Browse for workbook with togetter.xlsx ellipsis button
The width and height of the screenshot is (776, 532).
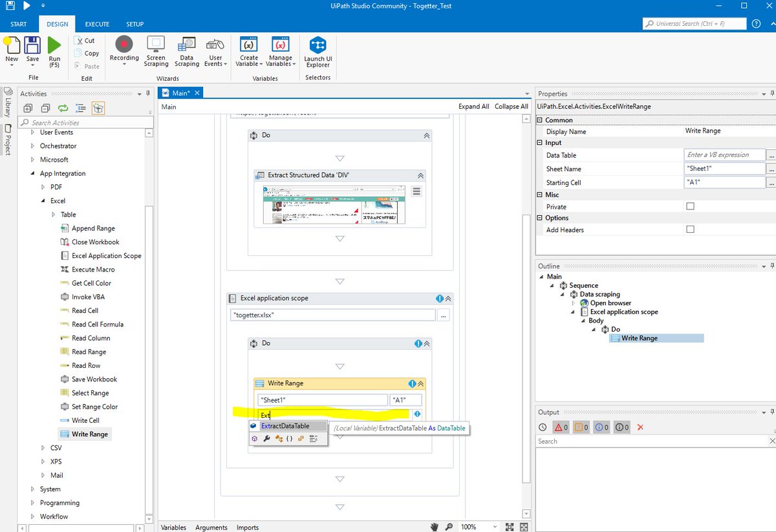pyautogui.click(x=443, y=316)
